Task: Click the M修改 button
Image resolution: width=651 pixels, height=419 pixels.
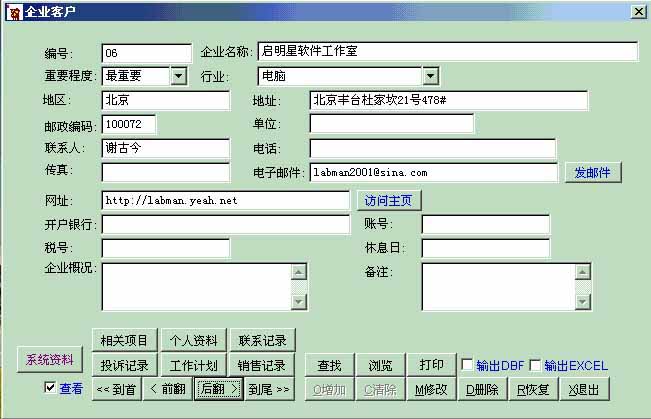Action: (431, 389)
